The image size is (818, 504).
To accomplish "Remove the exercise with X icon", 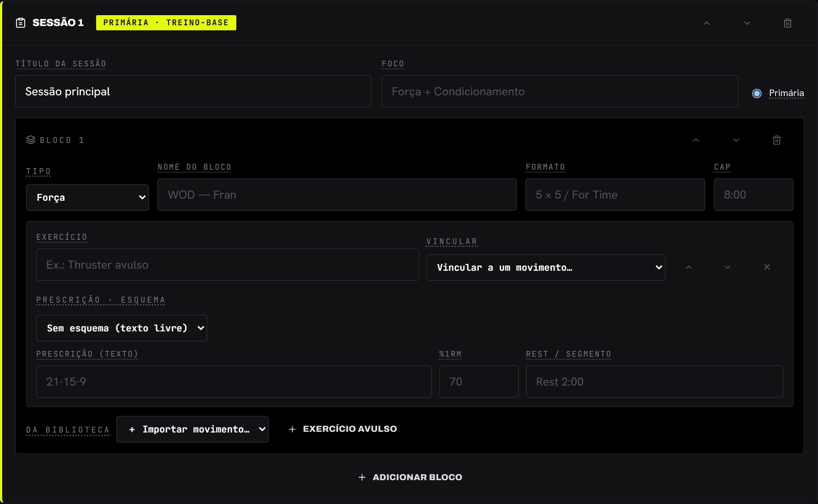I will pos(767,267).
